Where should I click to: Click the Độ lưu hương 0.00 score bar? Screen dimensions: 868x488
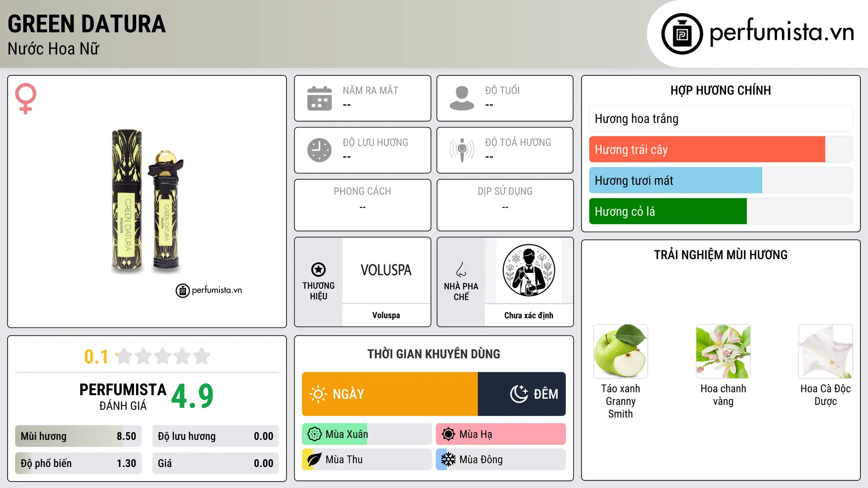point(215,436)
